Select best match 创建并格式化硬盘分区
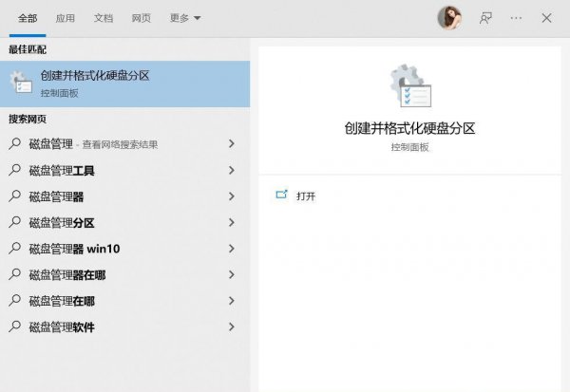 click(x=124, y=84)
